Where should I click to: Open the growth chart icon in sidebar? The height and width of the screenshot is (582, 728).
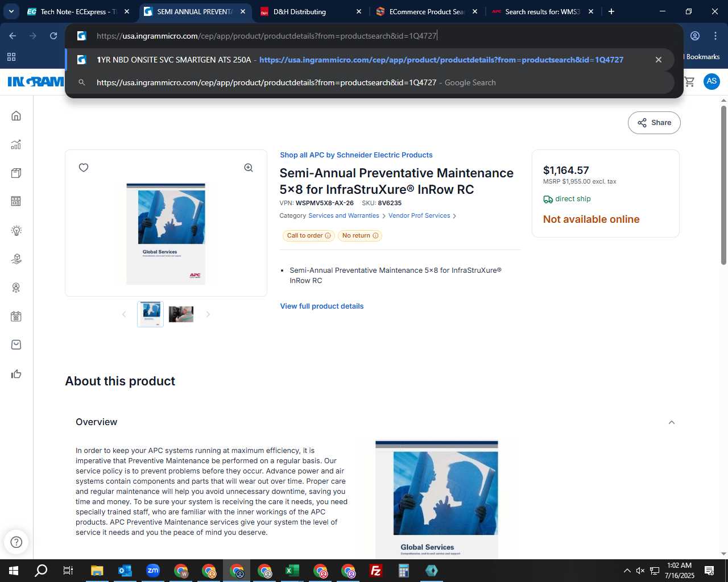16,144
